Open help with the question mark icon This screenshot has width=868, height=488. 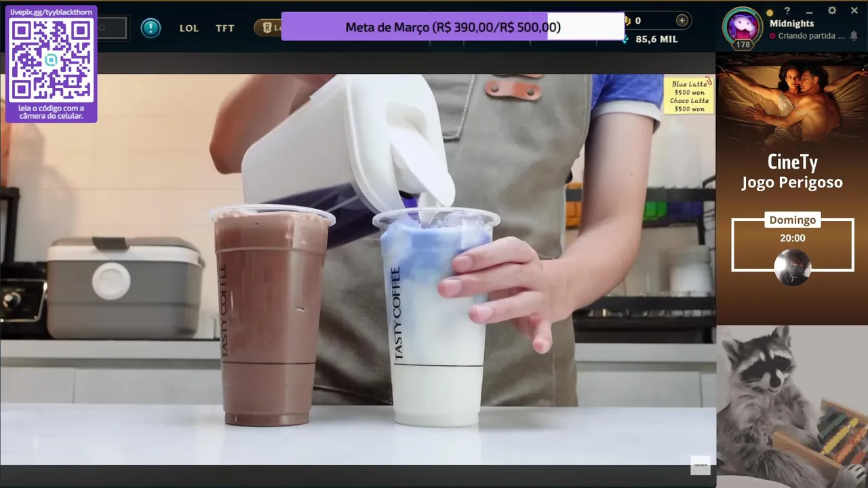point(787,11)
